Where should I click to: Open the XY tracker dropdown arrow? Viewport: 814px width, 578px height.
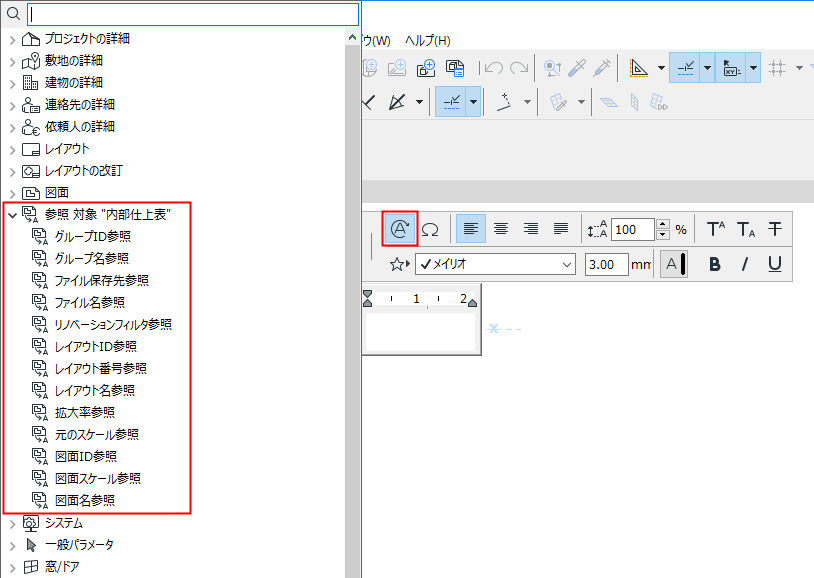[x=753, y=68]
